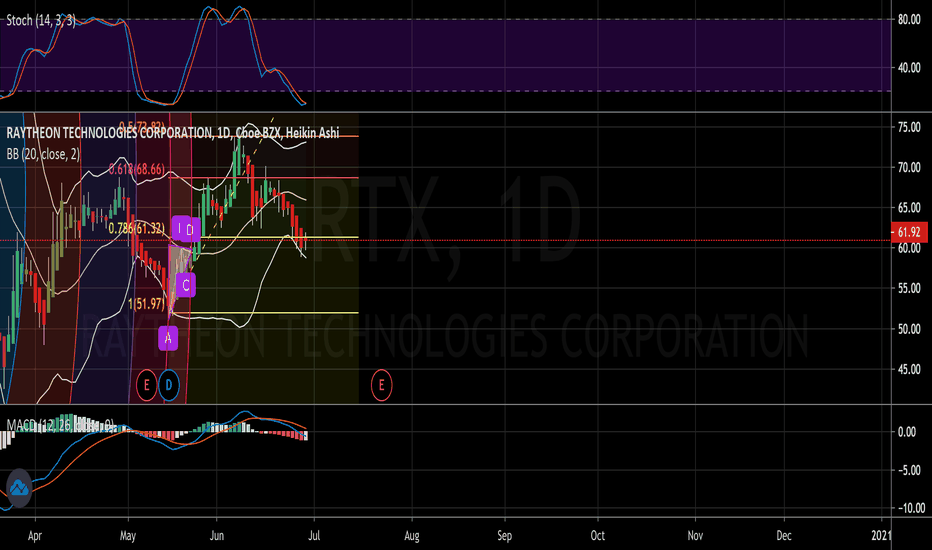Select the 1(51.97) Fibonacci level label

coord(146,304)
